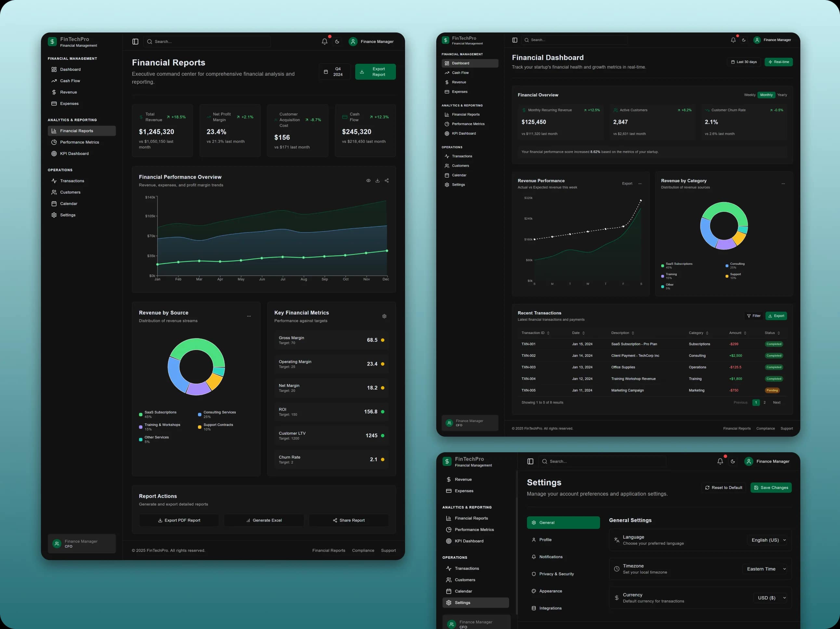Screen dimensions: 840x629
Task: Sort transactions by Amount column
Action: pos(738,333)
